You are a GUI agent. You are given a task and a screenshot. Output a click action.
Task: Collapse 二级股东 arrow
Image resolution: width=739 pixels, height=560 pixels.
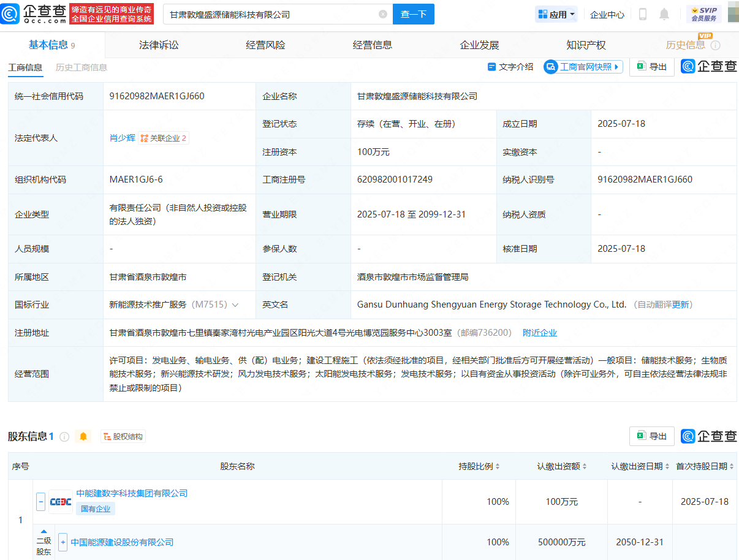pyautogui.click(x=44, y=531)
